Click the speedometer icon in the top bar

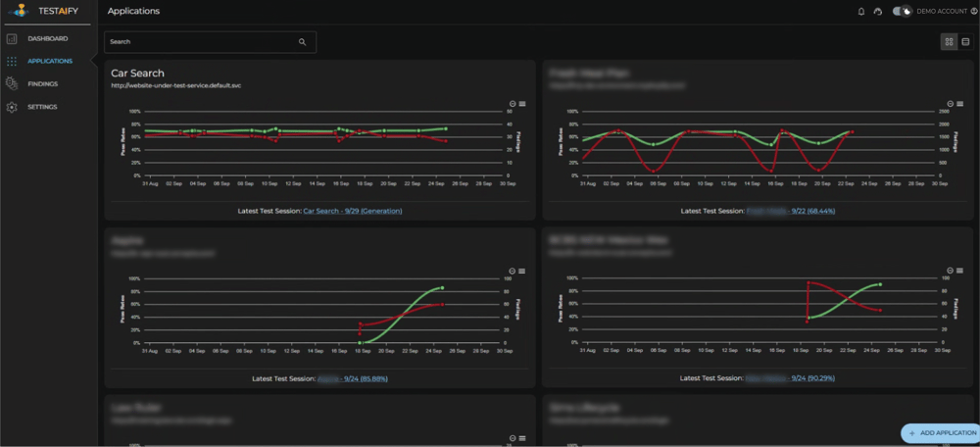click(x=878, y=12)
